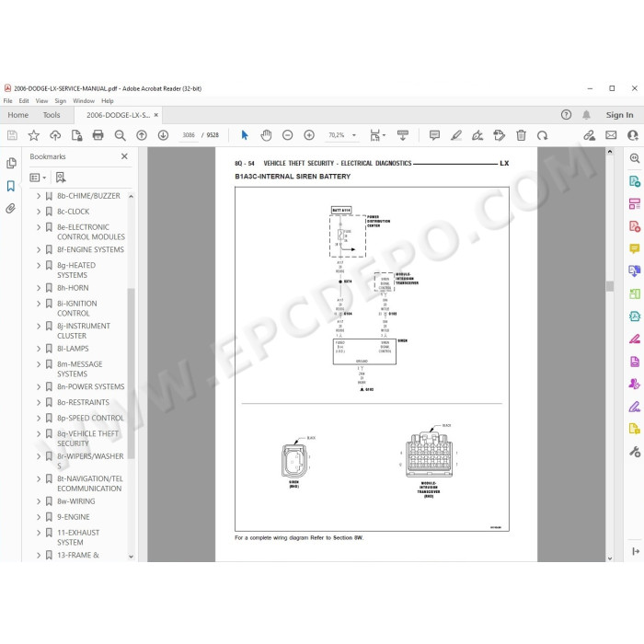
Task: Expand 8q-VEHICLE THEFT SECURITY bookmark
Action: [x=39, y=433]
